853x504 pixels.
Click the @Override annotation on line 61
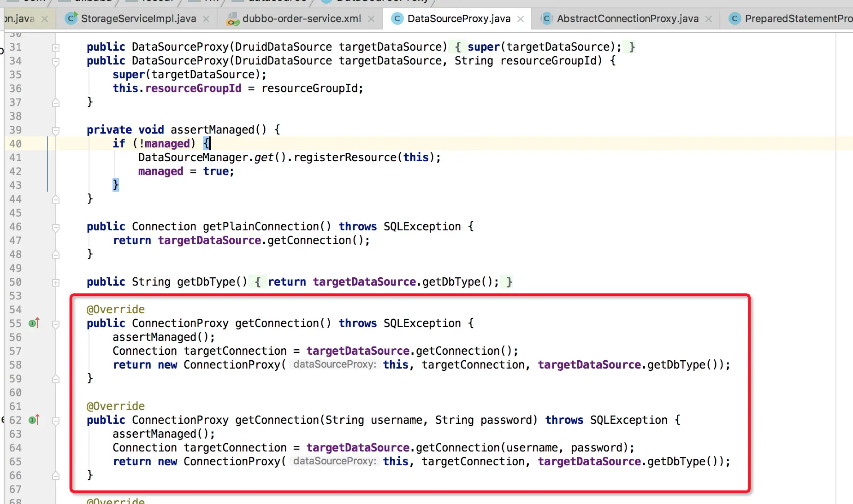point(116,406)
